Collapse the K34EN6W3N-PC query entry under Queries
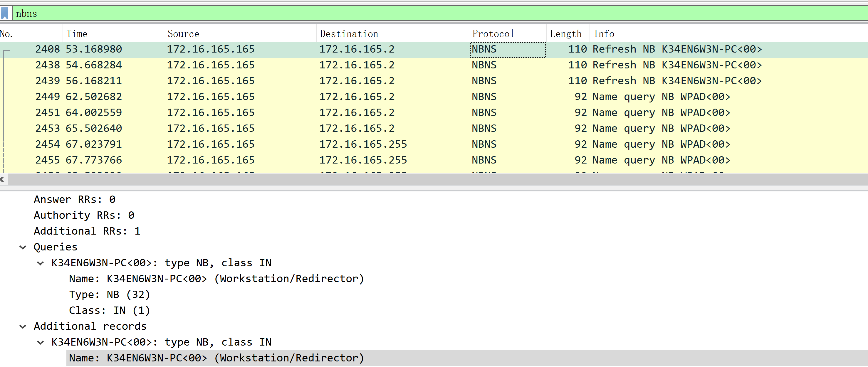Viewport: 868px width, 367px height. click(41, 263)
